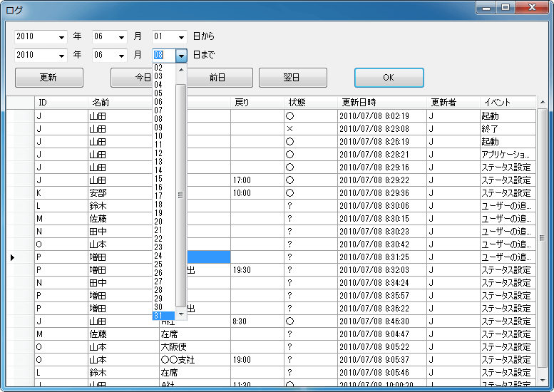Click the 更新 button

point(49,78)
